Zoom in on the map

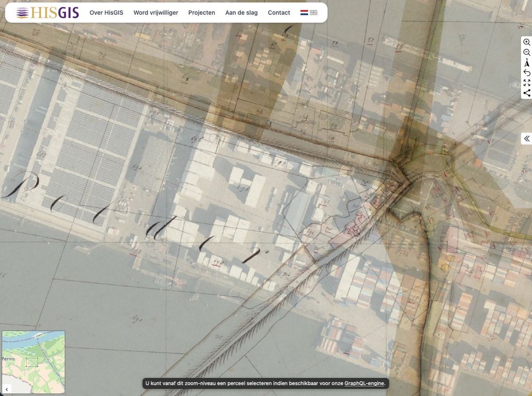527,42
